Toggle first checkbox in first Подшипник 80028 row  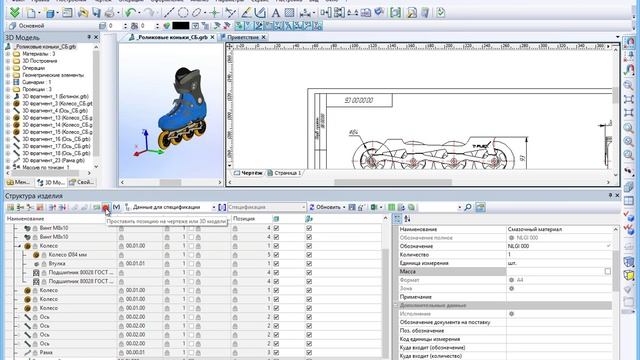pyautogui.click(x=276, y=273)
